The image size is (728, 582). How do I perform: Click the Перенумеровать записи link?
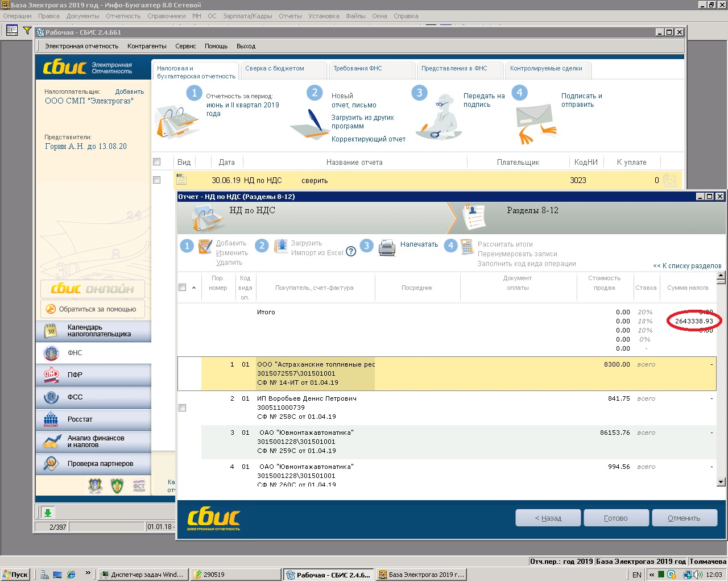(518, 254)
